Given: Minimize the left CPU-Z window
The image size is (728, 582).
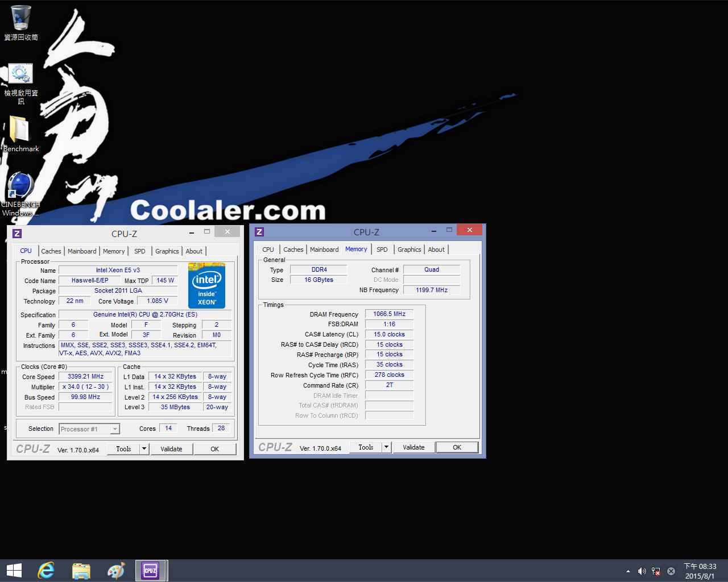Looking at the screenshot, I should [x=192, y=232].
